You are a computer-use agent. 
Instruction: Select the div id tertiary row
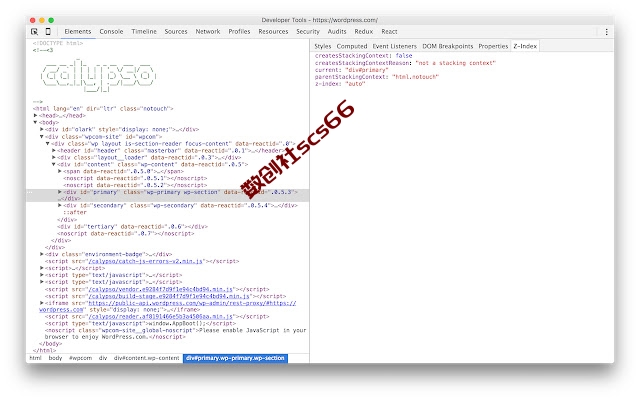click(133, 227)
